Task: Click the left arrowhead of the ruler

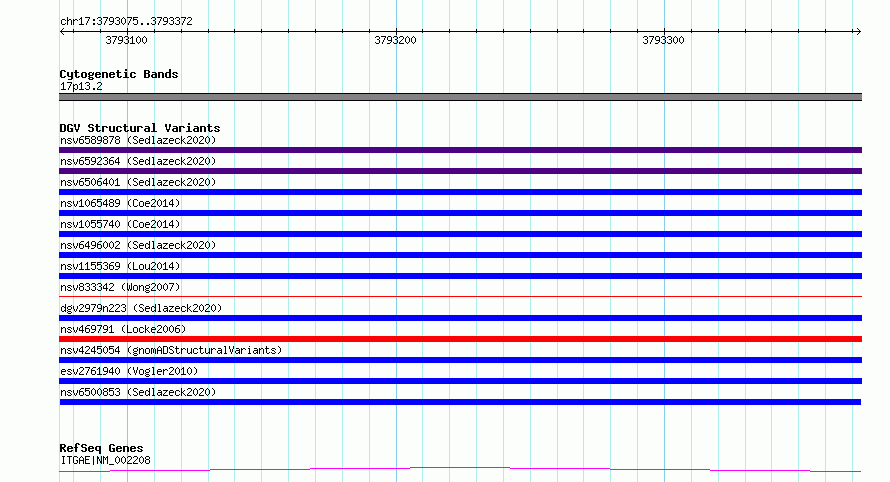Action: pyautogui.click(x=62, y=32)
